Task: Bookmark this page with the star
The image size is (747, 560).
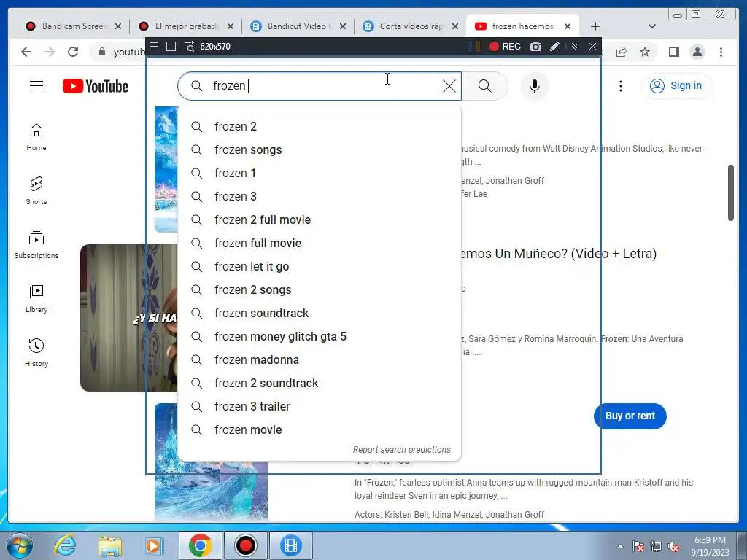Action: coord(645,52)
